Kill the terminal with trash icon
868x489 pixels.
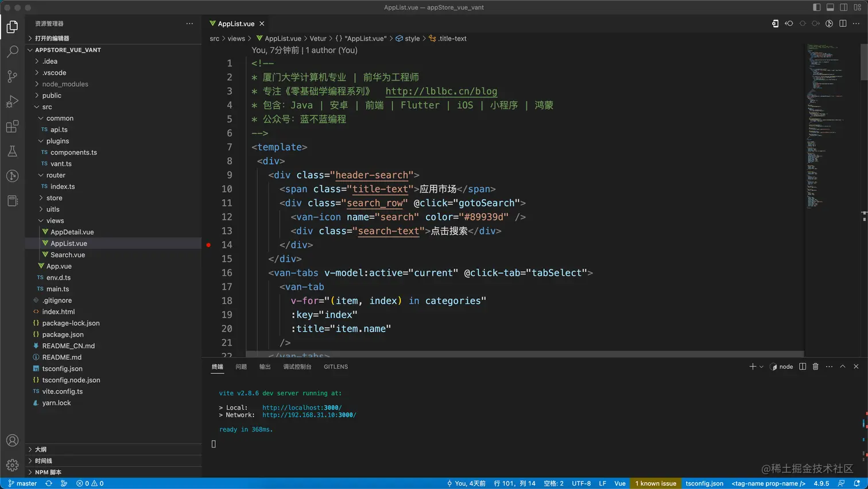(x=815, y=367)
